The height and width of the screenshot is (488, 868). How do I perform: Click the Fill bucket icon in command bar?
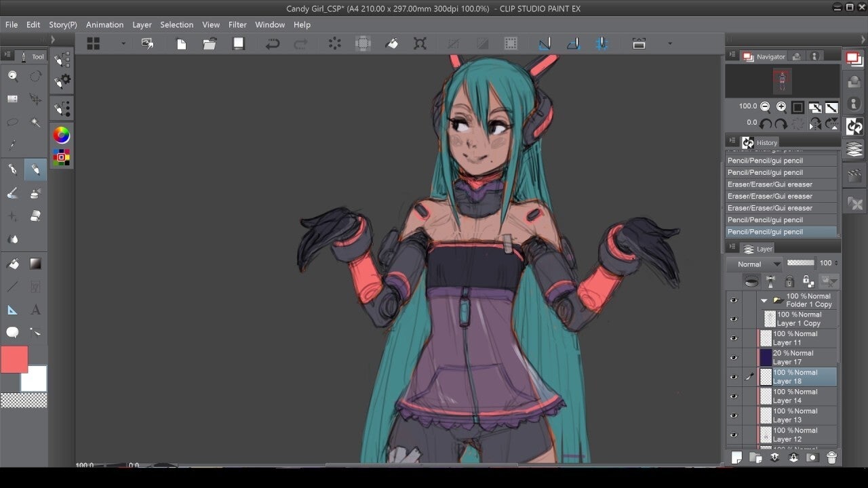point(392,43)
